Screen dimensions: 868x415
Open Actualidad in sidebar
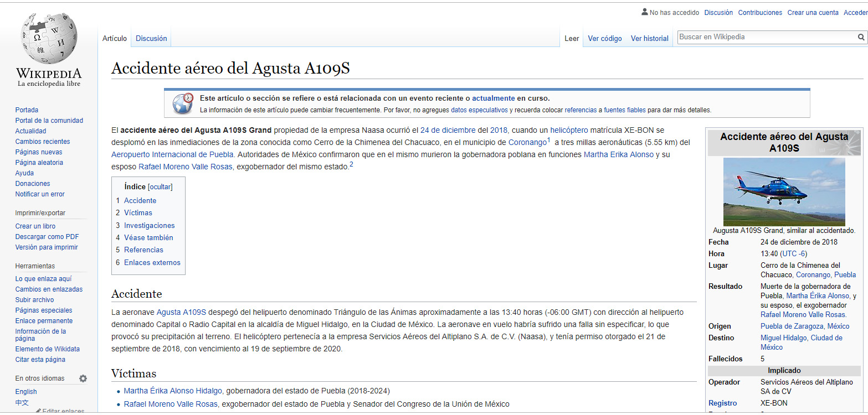[x=30, y=131]
